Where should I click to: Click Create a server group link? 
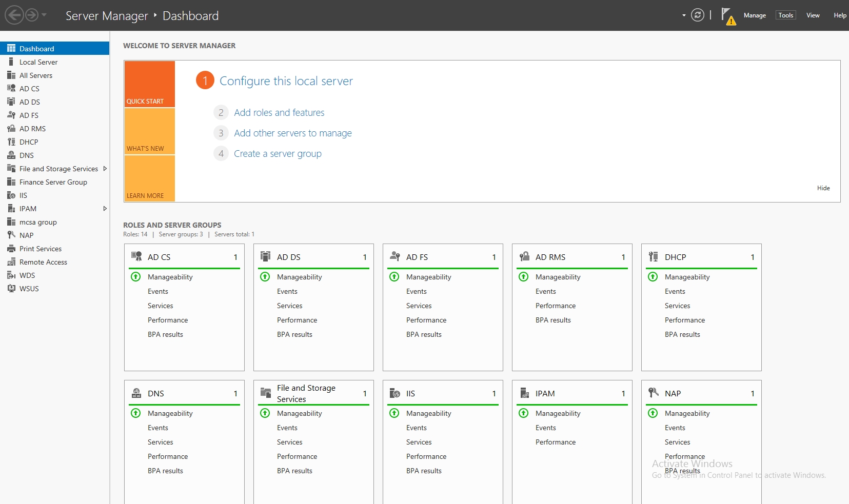tap(278, 153)
